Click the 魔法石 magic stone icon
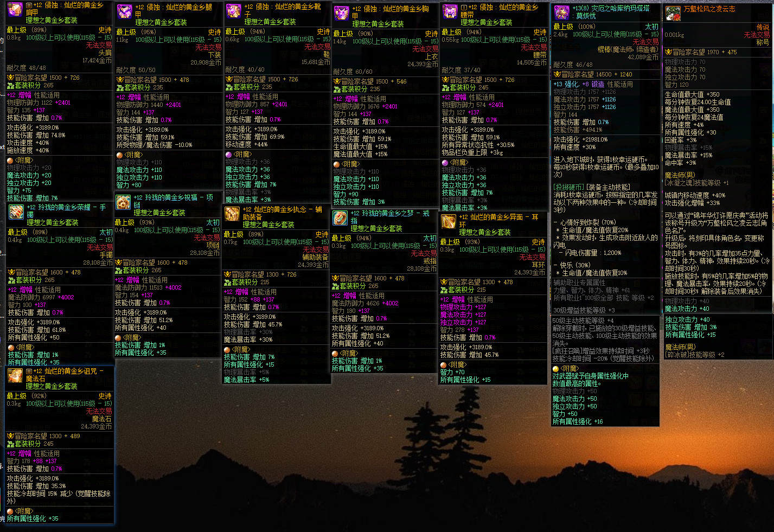The height and width of the screenshot is (532, 774). 15,376
